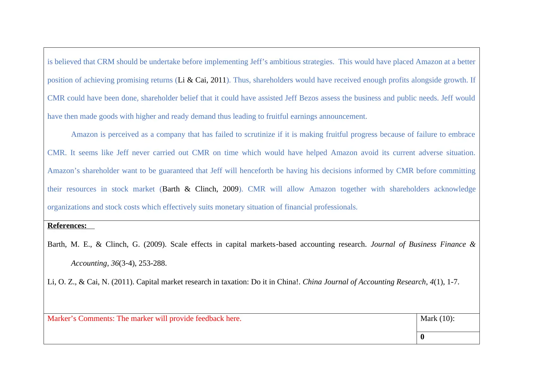Click 'Accounting, 36(3-4), 253-288.' line
The height and width of the screenshot is (392, 554).
pyautogui.click(x=119, y=263)
